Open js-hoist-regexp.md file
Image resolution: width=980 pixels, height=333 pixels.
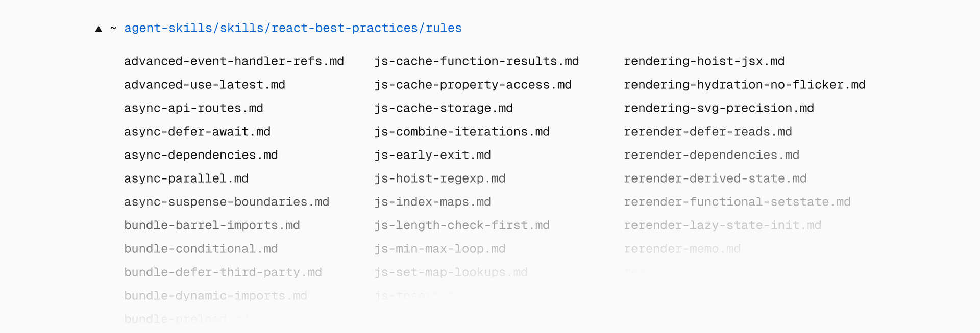click(x=439, y=178)
